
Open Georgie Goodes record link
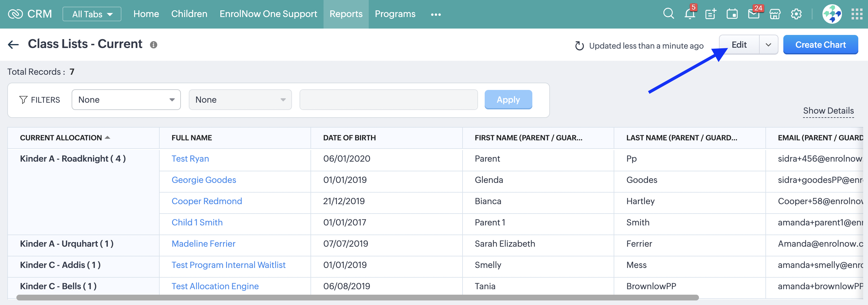[204, 180]
